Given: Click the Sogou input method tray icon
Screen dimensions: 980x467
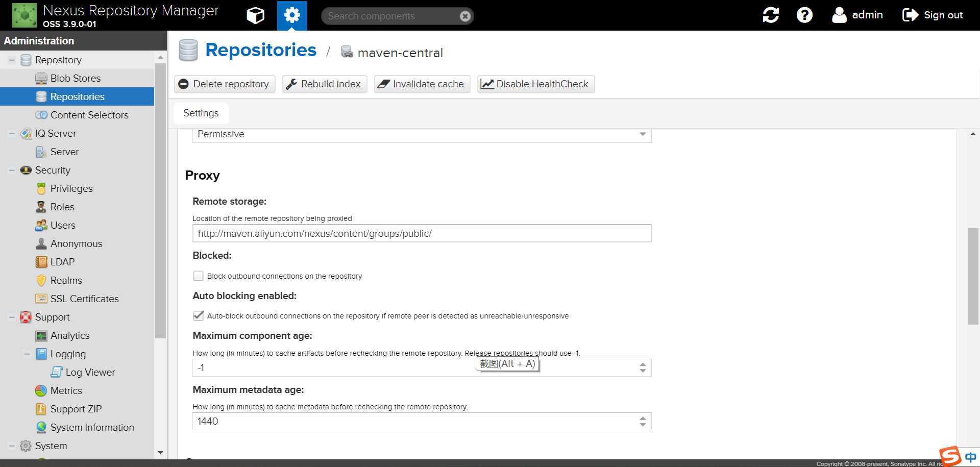Looking at the screenshot, I should click(950, 456).
